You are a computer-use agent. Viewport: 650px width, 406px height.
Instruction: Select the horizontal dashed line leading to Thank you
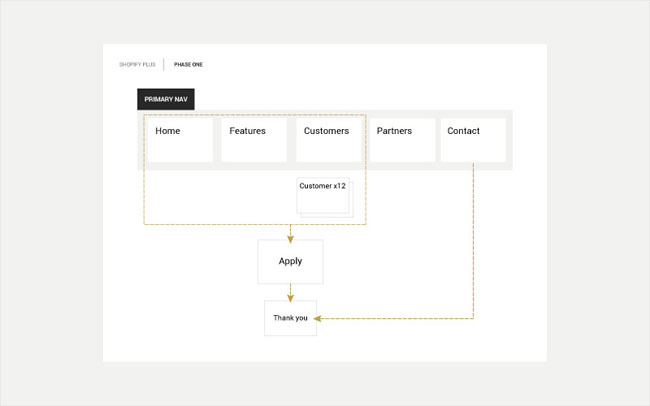[400, 318]
